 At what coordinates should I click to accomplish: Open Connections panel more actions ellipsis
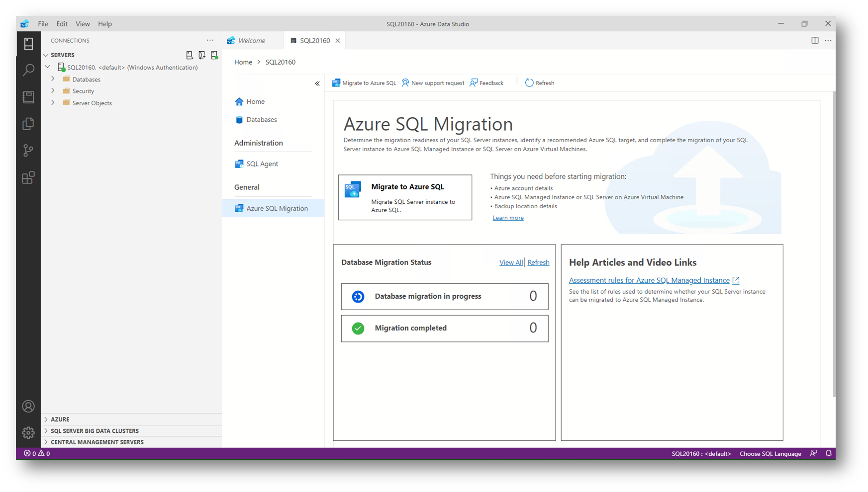coord(210,41)
